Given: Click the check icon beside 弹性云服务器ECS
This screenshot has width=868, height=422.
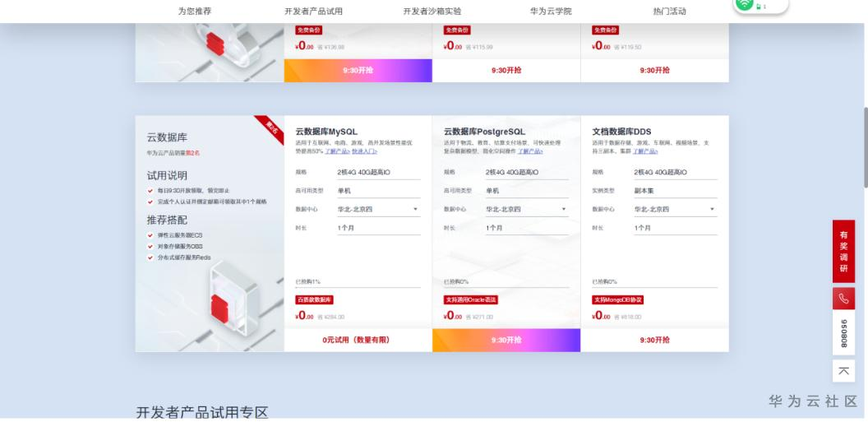Looking at the screenshot, I should coord(150,235).
